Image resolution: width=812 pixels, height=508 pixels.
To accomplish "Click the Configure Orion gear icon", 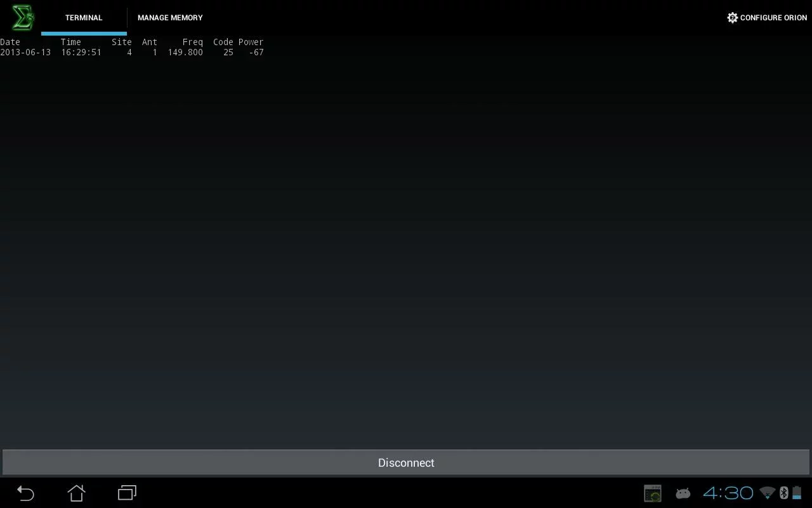I will pos(732,18).
